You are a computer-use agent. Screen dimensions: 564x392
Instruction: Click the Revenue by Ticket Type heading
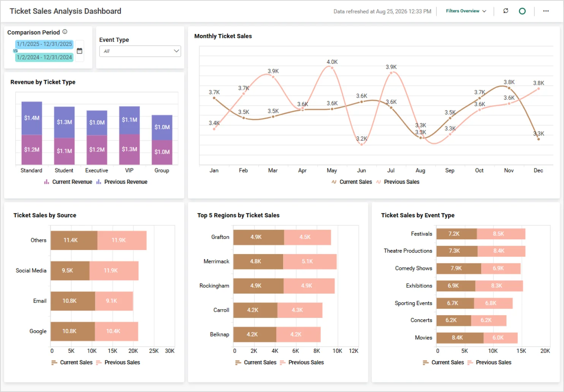coord(43,82)
